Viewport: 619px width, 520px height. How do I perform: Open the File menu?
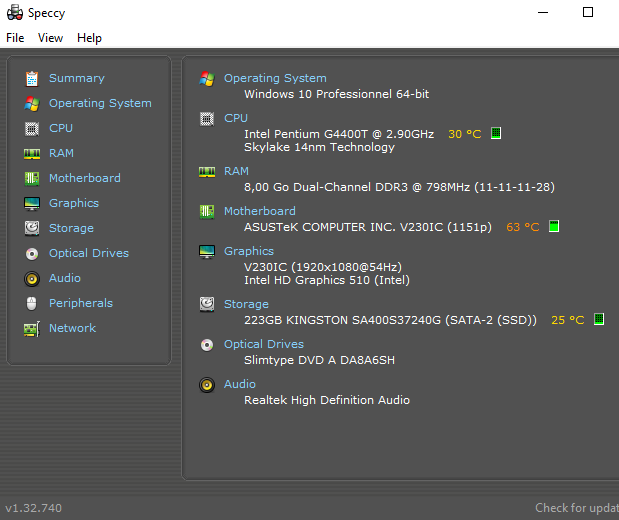point(15,38)
